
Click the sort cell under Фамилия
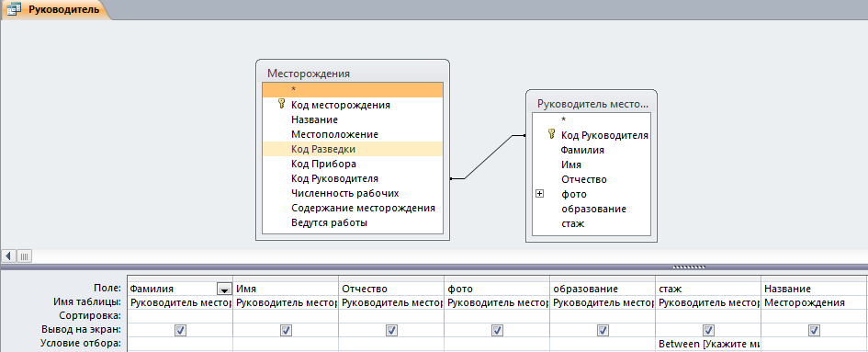[180, 316]
